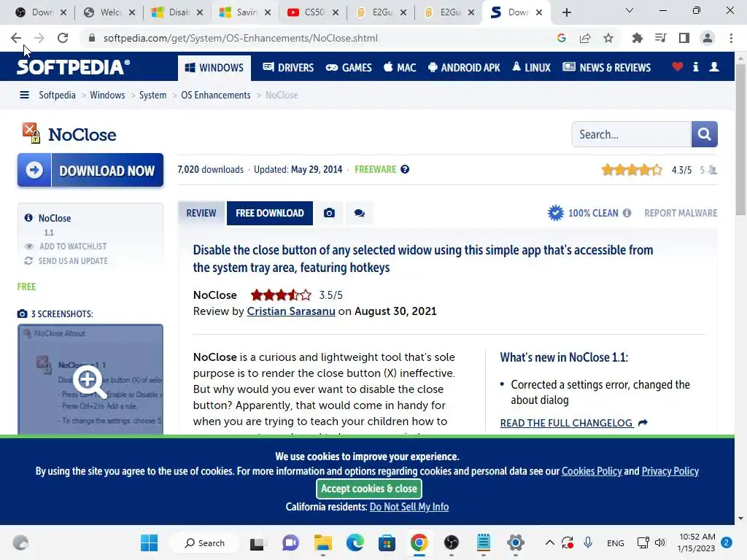The height and width of the screenshot is (560, 747).
Task: Open Microsoft Edge from the taskbar
Action: point(355,542)
